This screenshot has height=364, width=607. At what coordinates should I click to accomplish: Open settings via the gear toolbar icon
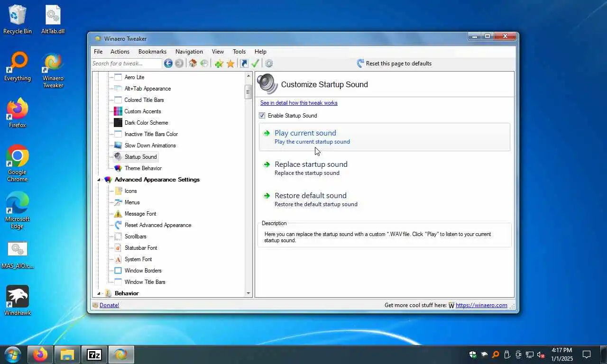pos(269,64)
